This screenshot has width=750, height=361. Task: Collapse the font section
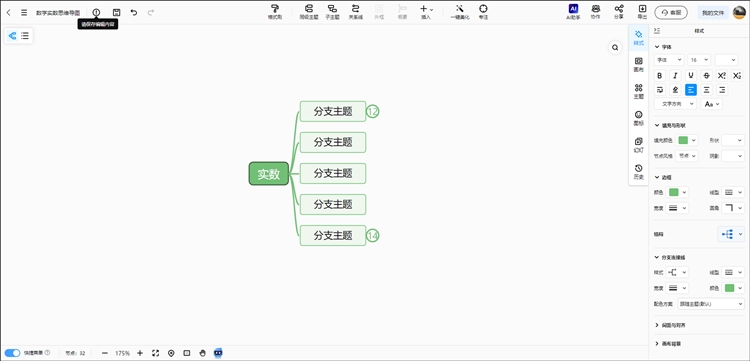tap(657, 47)
